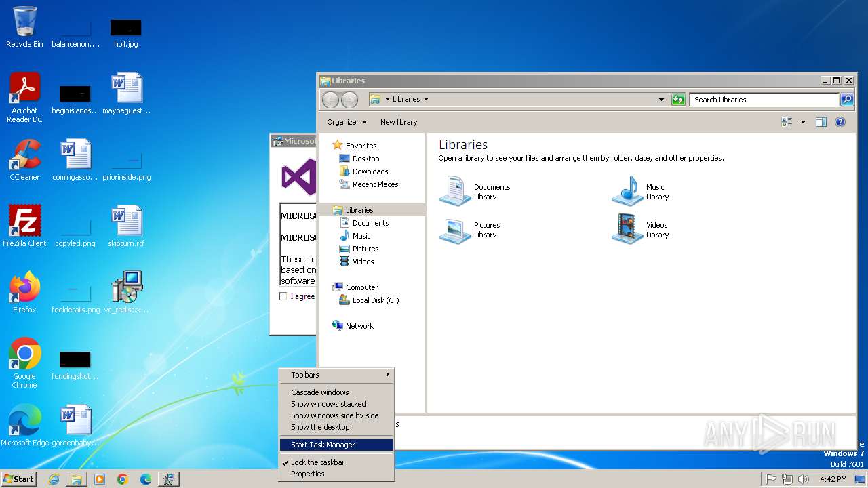The width and height of the screenshot is (868, 488).
Task: Click the New library button
Action: [399, 122]
